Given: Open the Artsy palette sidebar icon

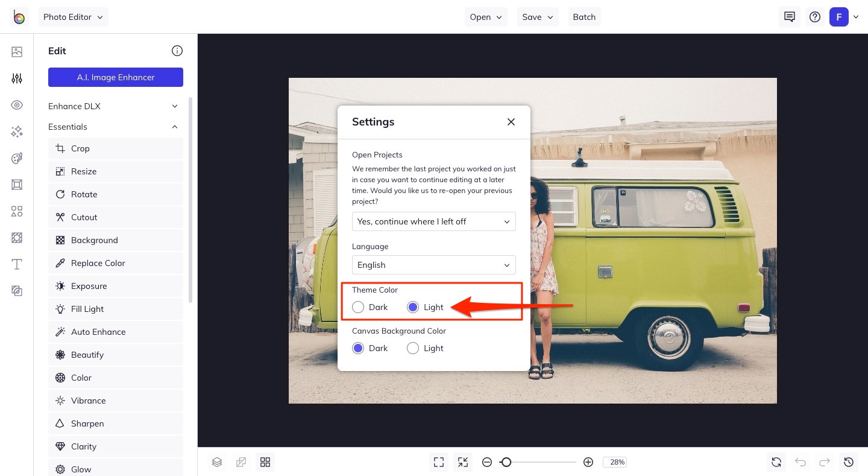Looking at the screenshot, I should [x=17, y=158].
